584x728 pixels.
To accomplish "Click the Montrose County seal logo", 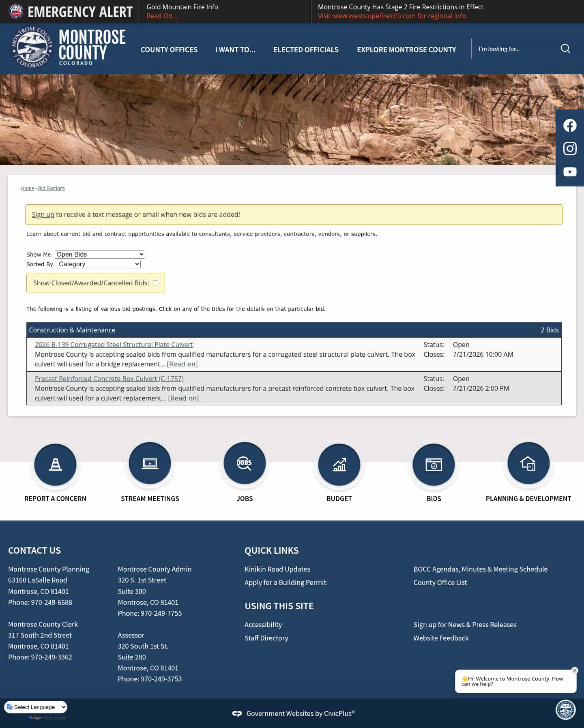I will click(x=32, y=47).
